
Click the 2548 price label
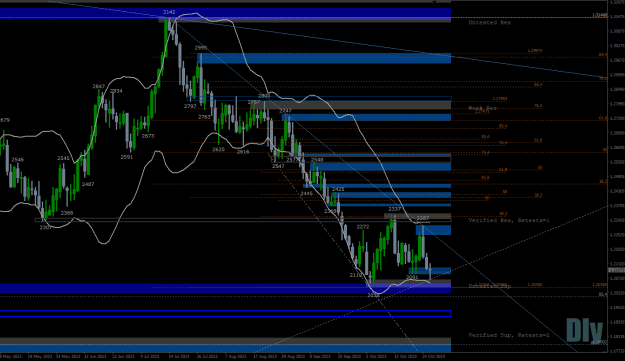pos(317,160)
